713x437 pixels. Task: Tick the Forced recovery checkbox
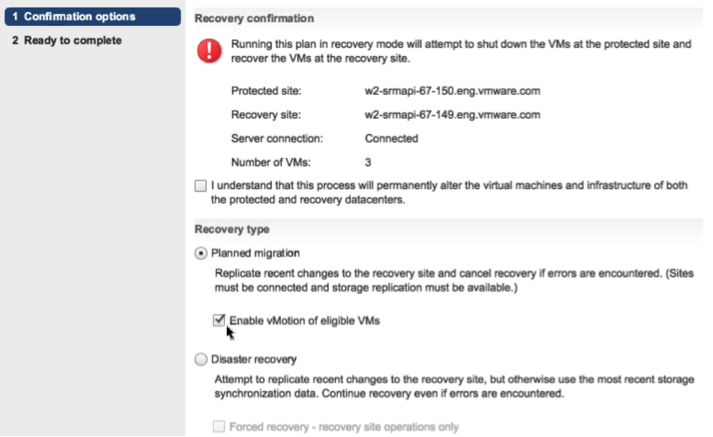point(219,427)
